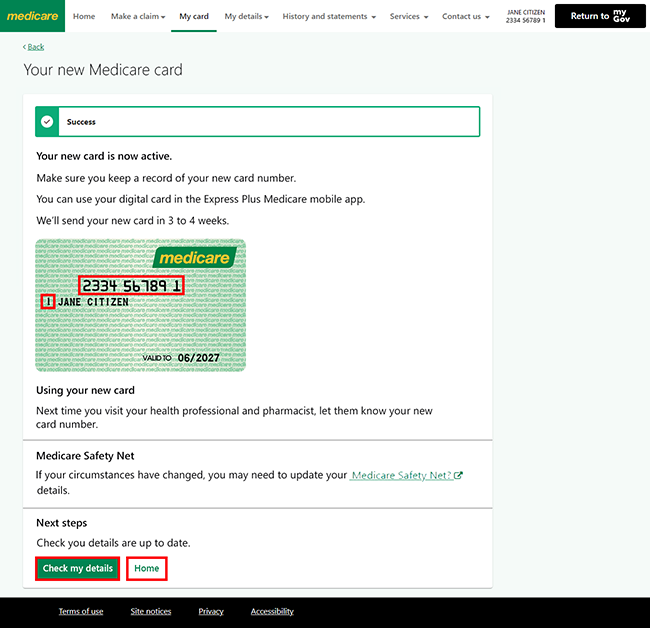Click the Medicare Safety Net heading
The image size is (650, 628).
click(x=85, y=456)
